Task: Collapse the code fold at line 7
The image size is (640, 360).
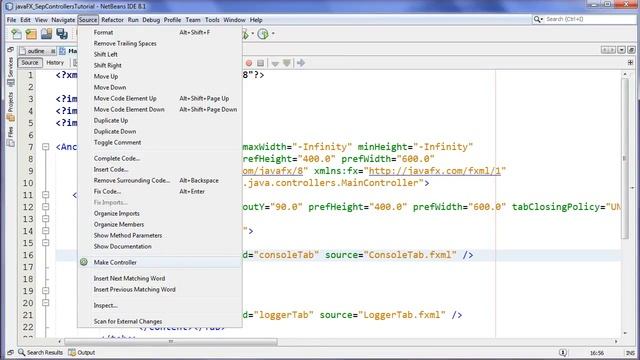Action: point(46,147)
